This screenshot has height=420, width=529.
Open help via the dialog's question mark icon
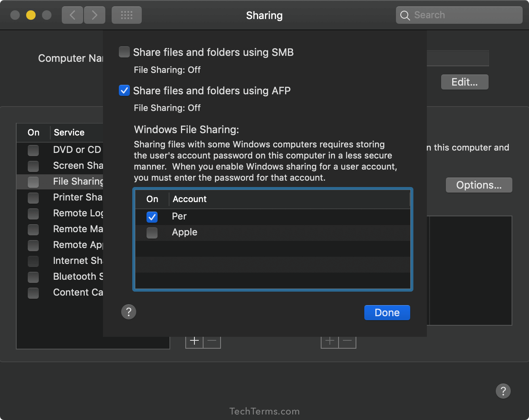128,312
